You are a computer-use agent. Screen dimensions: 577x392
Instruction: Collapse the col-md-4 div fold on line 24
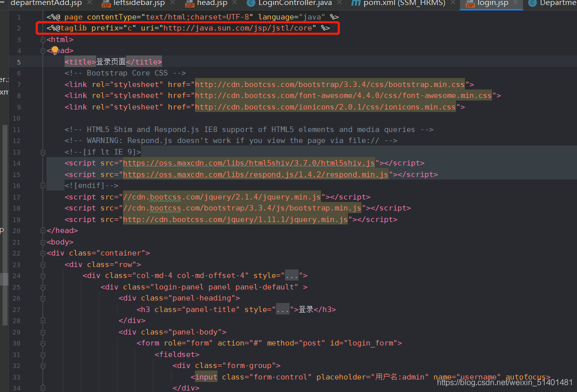42,275
